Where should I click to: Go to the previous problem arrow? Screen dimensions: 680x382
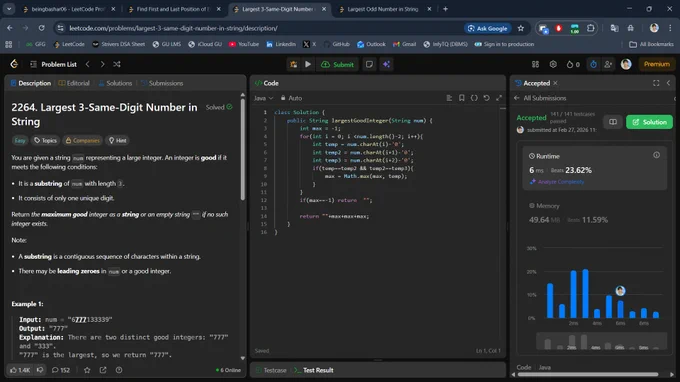click(x=88, y=64)
